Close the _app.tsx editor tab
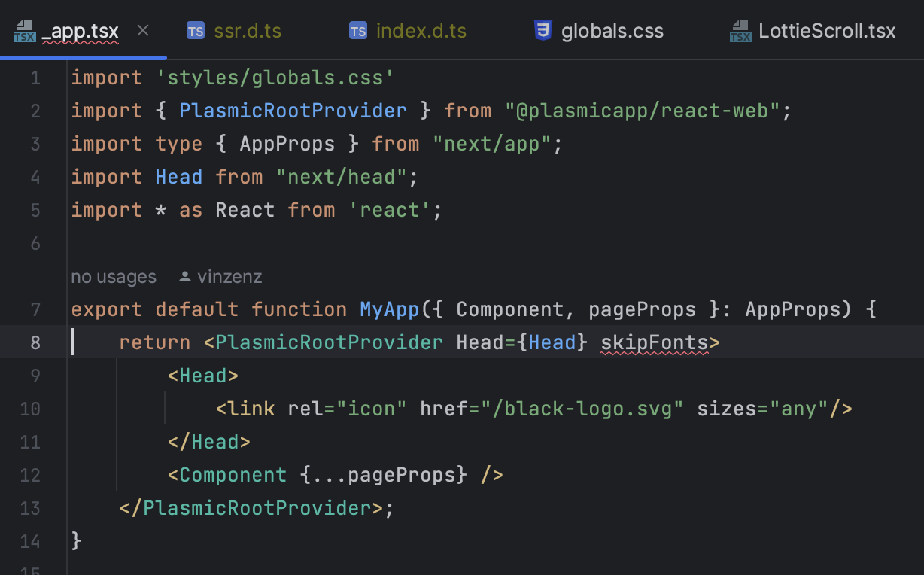This screenshot has height=575, width=924. [x=143, y=31]
